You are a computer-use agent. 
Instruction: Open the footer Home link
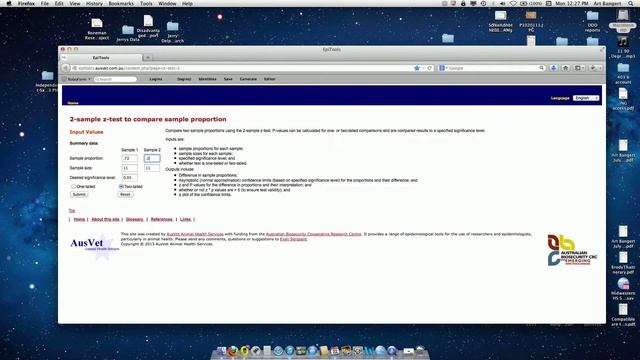pyautogui.click(x=79, y=220)
